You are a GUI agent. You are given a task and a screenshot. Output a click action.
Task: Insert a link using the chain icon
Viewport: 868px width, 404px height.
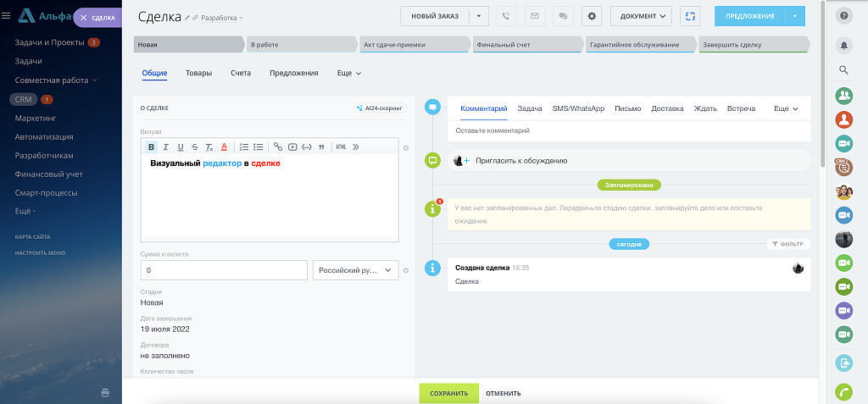tap(278, 147)
